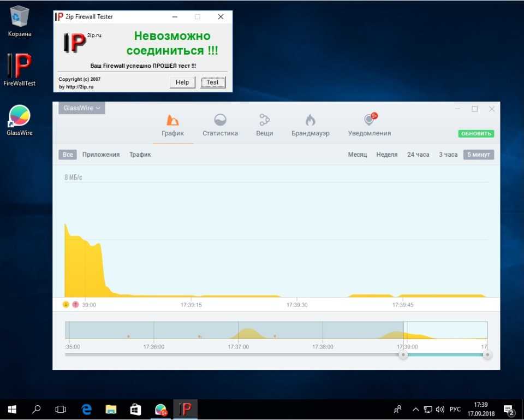Click the РУС language indicator
Viewport: 524px width, 420px height.
click(x=455, y=409)
